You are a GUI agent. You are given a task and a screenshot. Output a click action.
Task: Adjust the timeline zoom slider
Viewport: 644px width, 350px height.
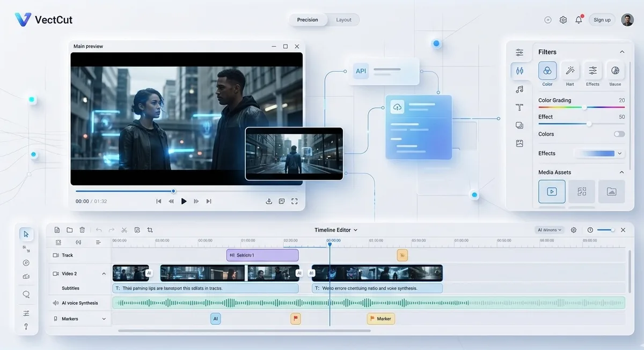point(606,230)
